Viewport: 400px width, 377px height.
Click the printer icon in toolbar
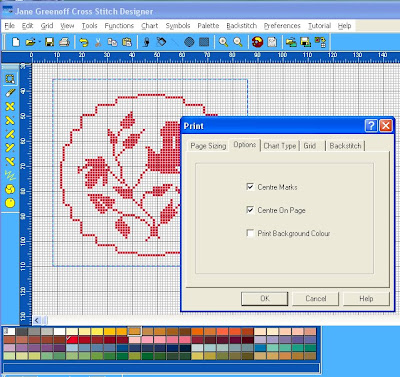[64, 42]
